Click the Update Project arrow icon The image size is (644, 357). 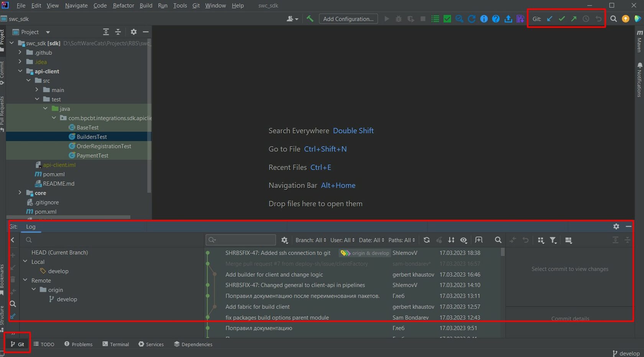[549, 19]
